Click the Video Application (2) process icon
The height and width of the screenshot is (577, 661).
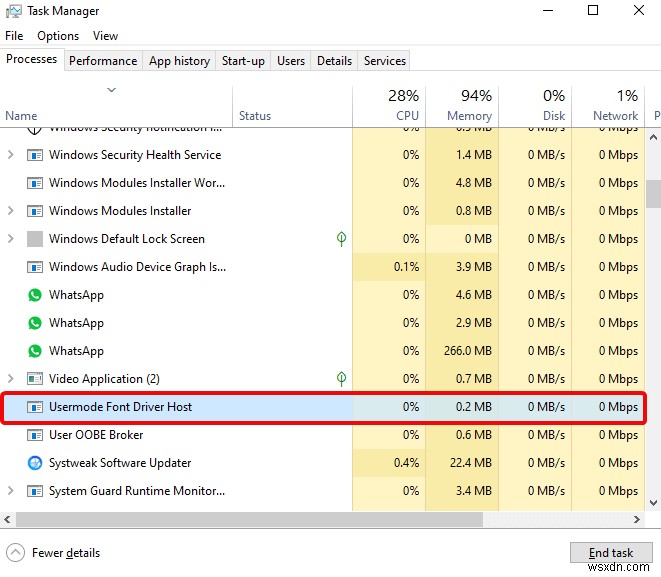35,379
